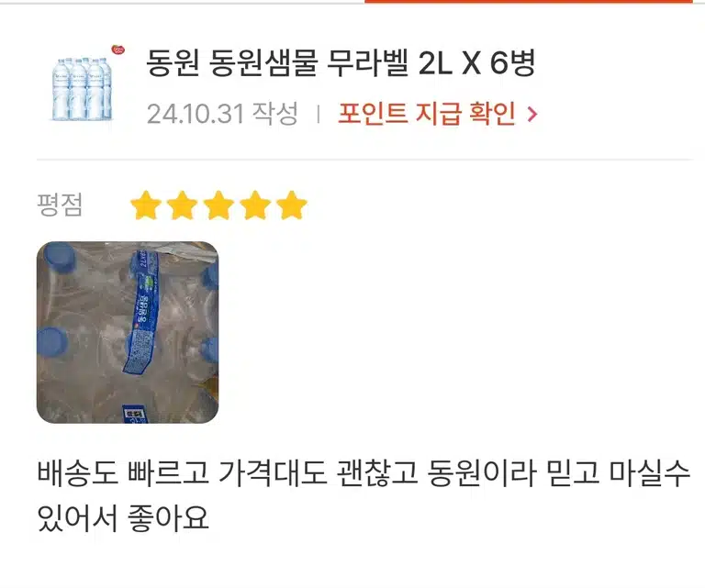Click the 24.10.31 작성 date text
The width and height of the screenshot is (705, 588).
coord(222,113)
